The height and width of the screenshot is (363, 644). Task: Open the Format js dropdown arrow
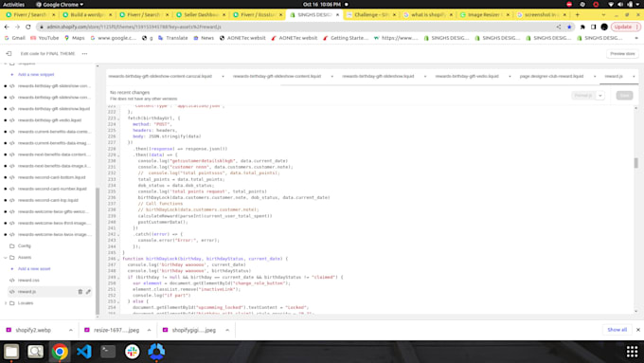click(600, 96)
